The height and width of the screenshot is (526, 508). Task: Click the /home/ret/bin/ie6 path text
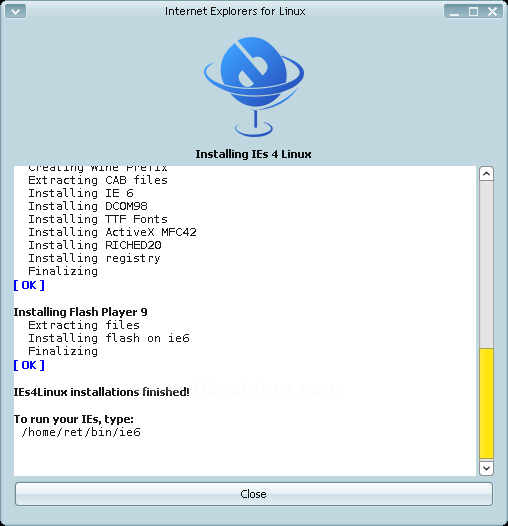81,432
